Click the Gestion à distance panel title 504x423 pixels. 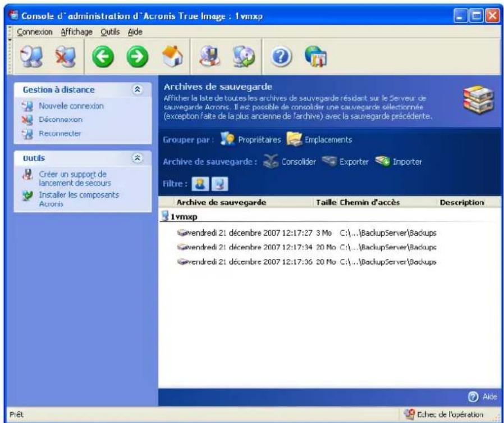tap(58, 90)
